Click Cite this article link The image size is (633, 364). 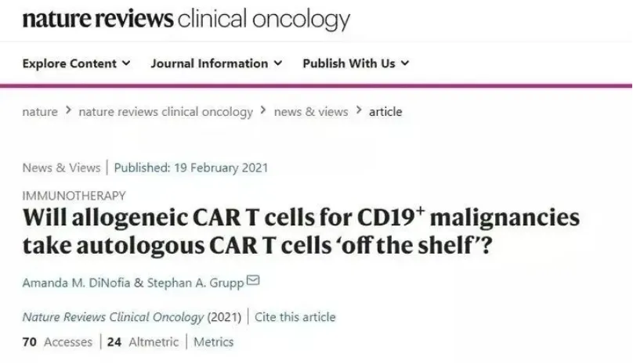click(x=295, y=317)
